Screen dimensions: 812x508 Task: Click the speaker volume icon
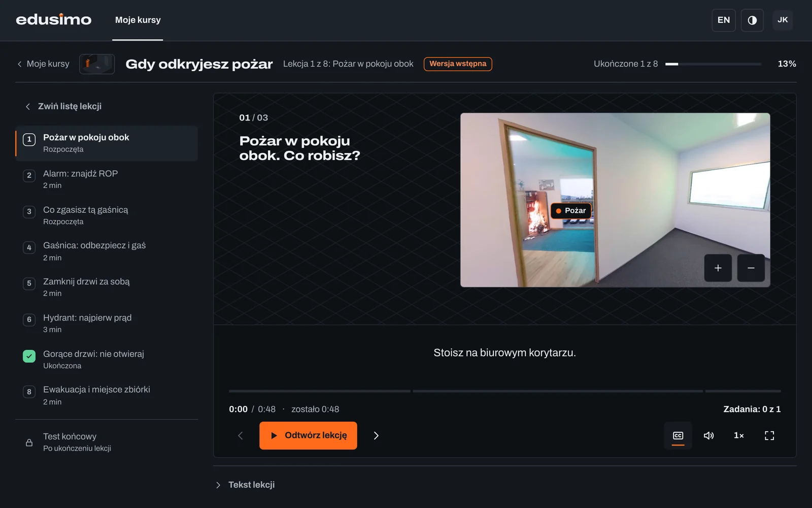coord(708,435)
